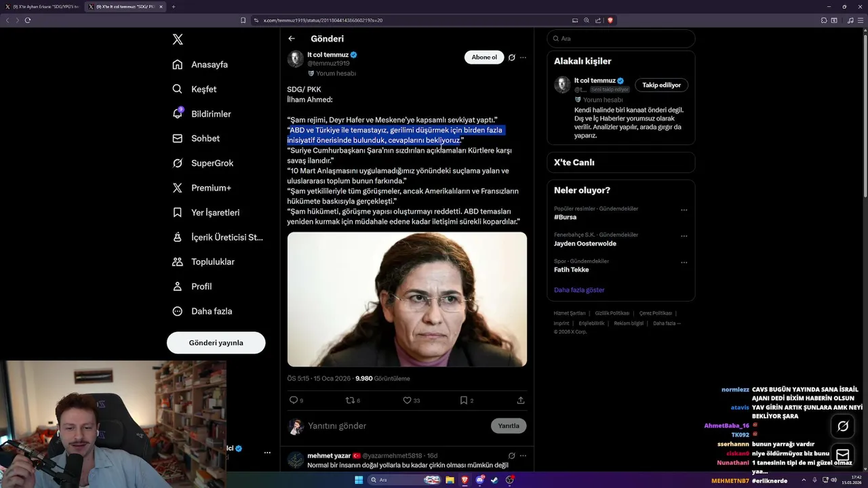
Task: Open Çerez Politikası footer link
Action: [656, 313]
